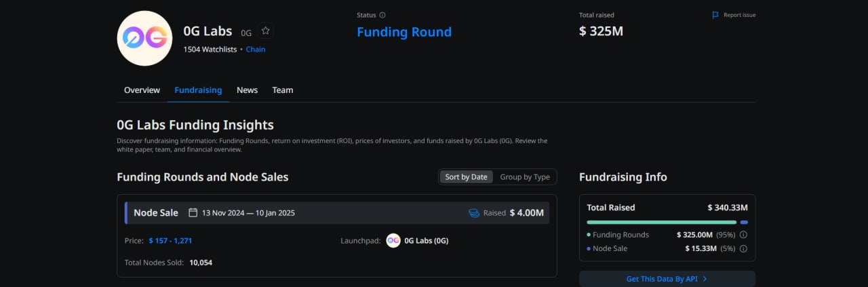Click the Funding Round status link
This screenshot has width=868, height=287.
point(404,32)
